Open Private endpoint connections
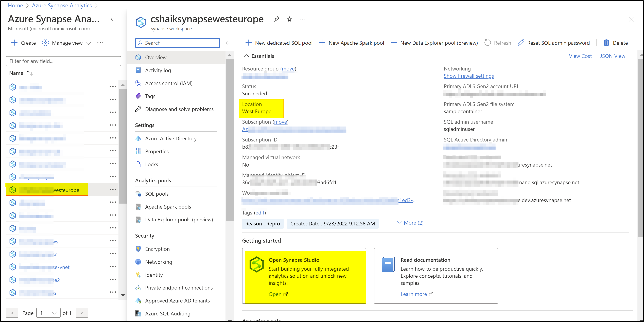 [x=179, y=288]
